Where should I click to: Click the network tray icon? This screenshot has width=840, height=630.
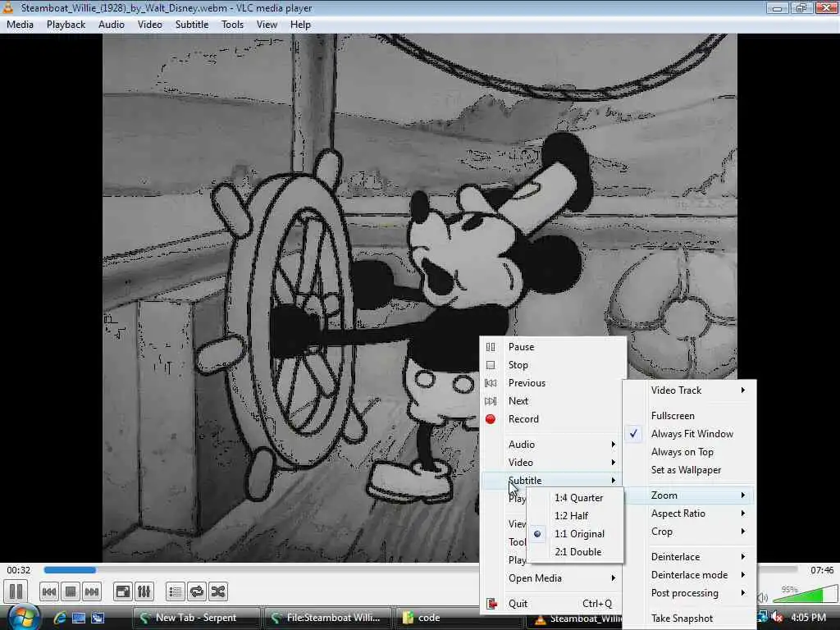pos(762,617)
